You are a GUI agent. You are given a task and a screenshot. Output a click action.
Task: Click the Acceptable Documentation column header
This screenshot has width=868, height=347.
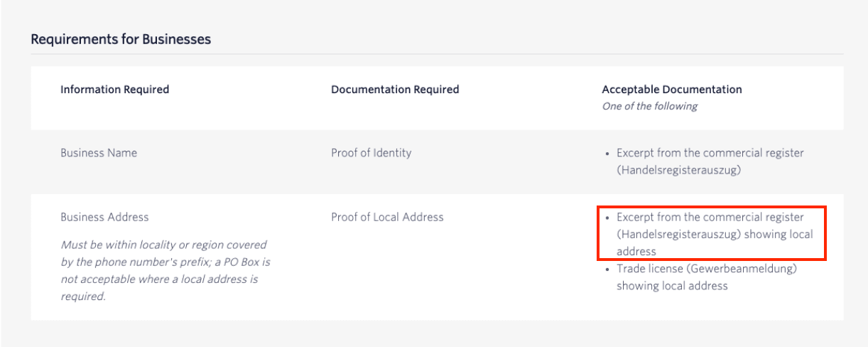(x=672, y=90)
